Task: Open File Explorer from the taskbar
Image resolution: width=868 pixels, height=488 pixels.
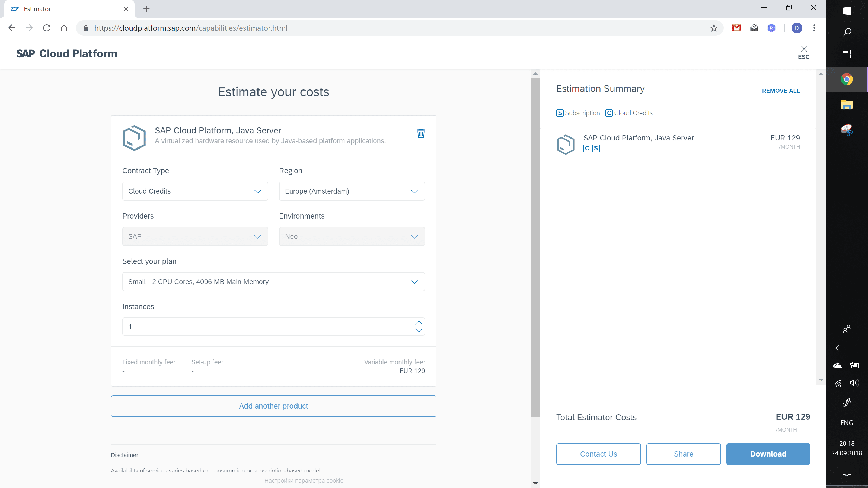Action: [846, 105]
